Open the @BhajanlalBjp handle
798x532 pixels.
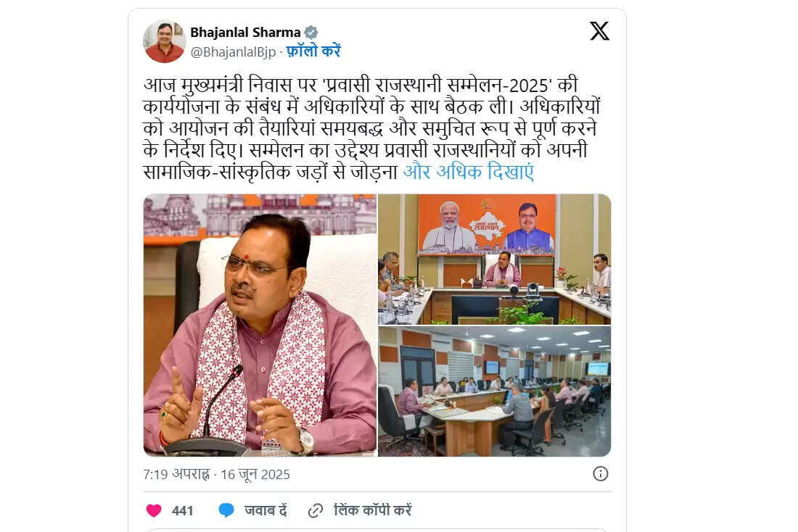pyautogui.click(x=233, y=52)
